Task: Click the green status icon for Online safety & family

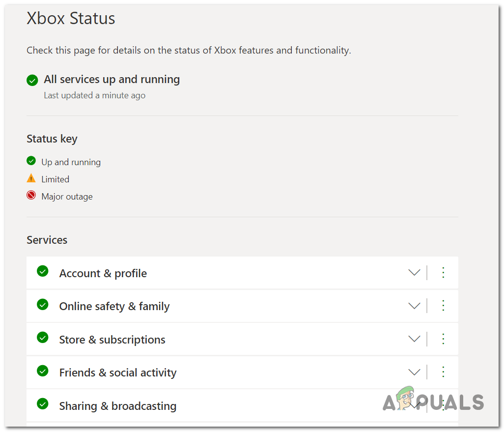Action: [43, 305]
